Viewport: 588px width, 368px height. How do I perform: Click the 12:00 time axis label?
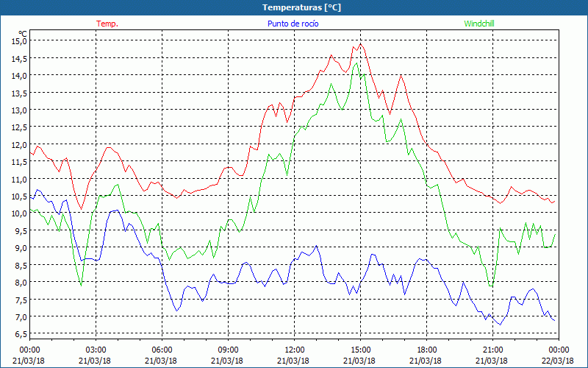tap(293, 350)
